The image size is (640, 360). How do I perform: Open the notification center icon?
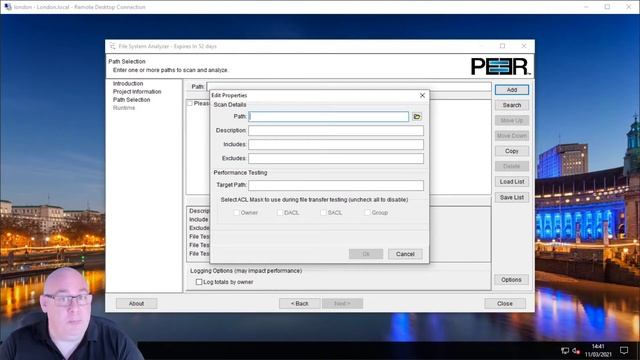click(x=624, y=351)
